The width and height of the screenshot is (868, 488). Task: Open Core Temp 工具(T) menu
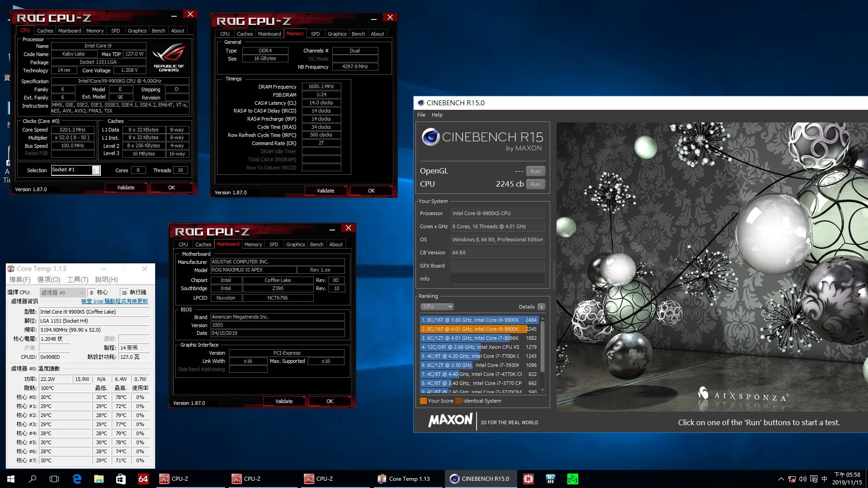[x=78, y=280]
